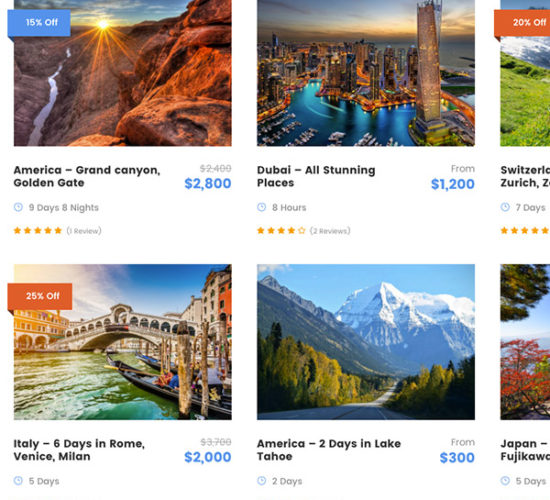
Task: Click star rating of Grand Canyon tour
Action: point(38,231)
